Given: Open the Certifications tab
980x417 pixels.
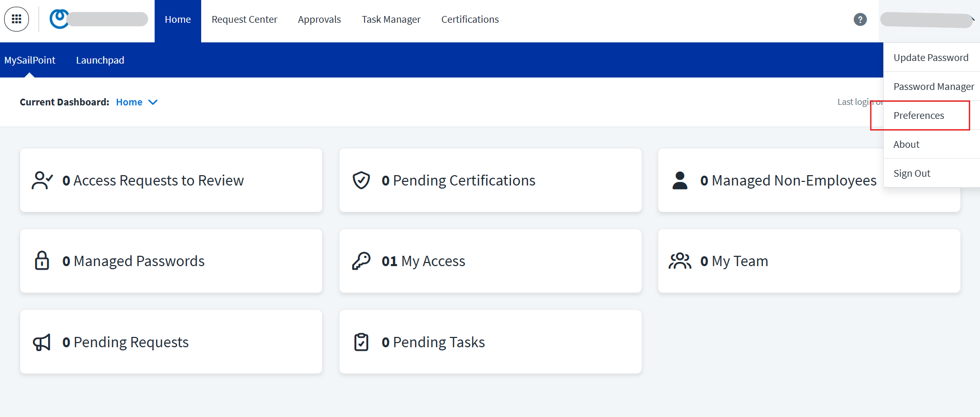Looking at the screenshot, I should click(470, 20).
